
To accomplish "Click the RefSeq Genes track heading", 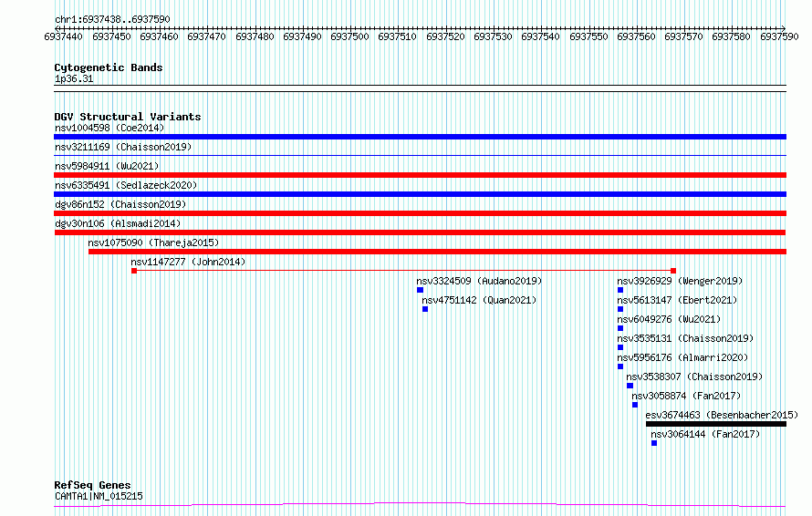I will tap(92, 486).
